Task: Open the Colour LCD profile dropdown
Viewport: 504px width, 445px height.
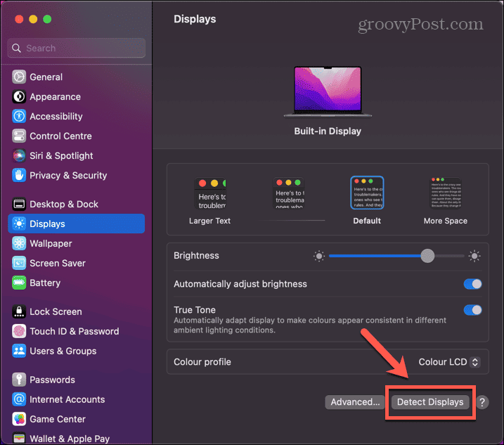Action: click(449, 362)
